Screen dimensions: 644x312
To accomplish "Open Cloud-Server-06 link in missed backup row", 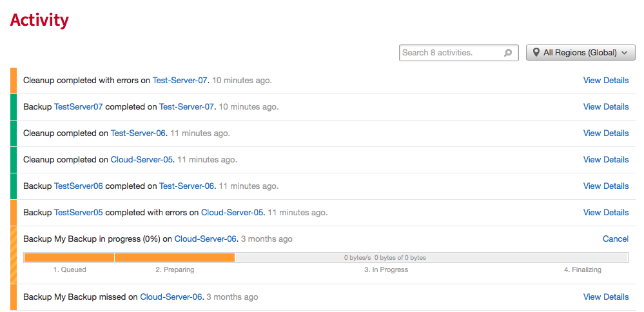I will (171, 297).
